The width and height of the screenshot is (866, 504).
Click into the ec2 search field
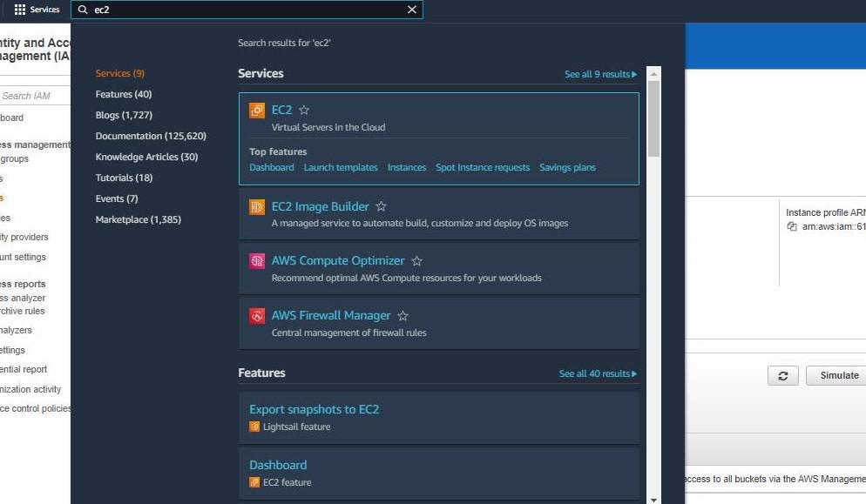click(x=247, y=10)
